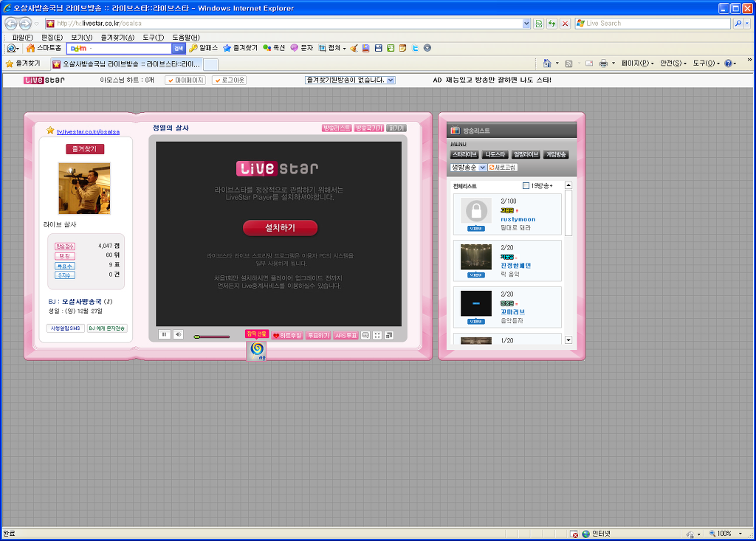Click the broadcast list scroll up arrow
The height and width of the screenshot is (541, 756).
[568, 185]
